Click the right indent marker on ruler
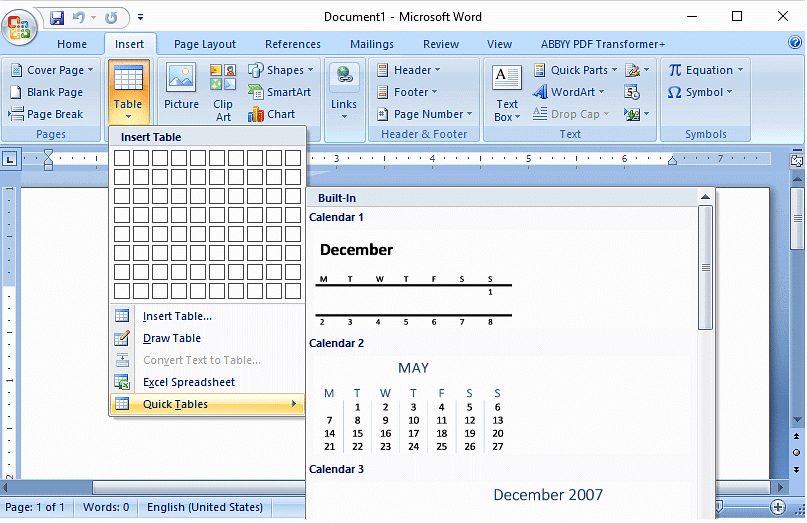The image size is (807, 523). (672, 161)
